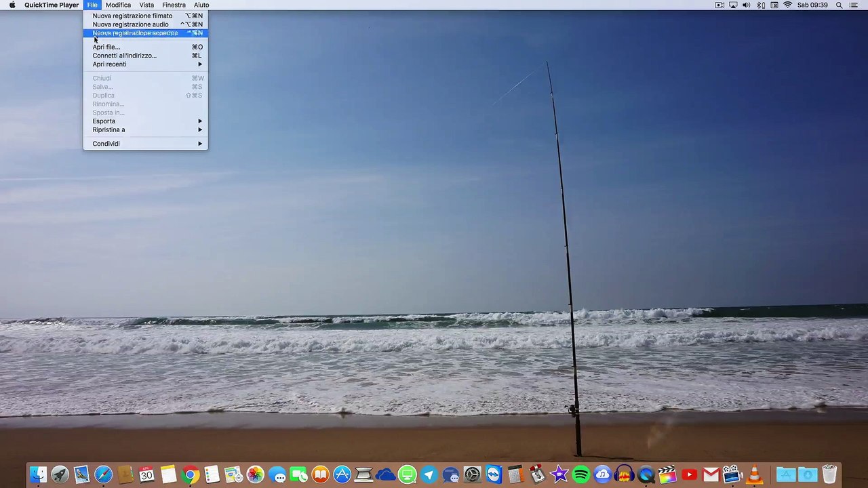Screen dimensions: 868x488
Task: Launch Google Chrome from the Dock
Action: 190,475
